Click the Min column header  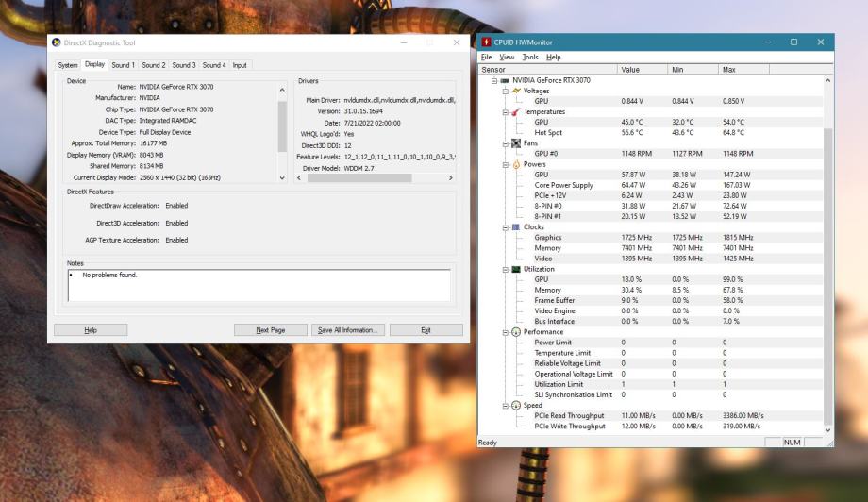(693, 70)
